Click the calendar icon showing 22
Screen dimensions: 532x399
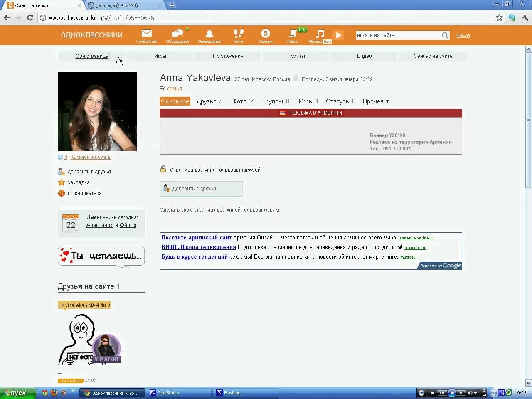(x=71, y=223)
